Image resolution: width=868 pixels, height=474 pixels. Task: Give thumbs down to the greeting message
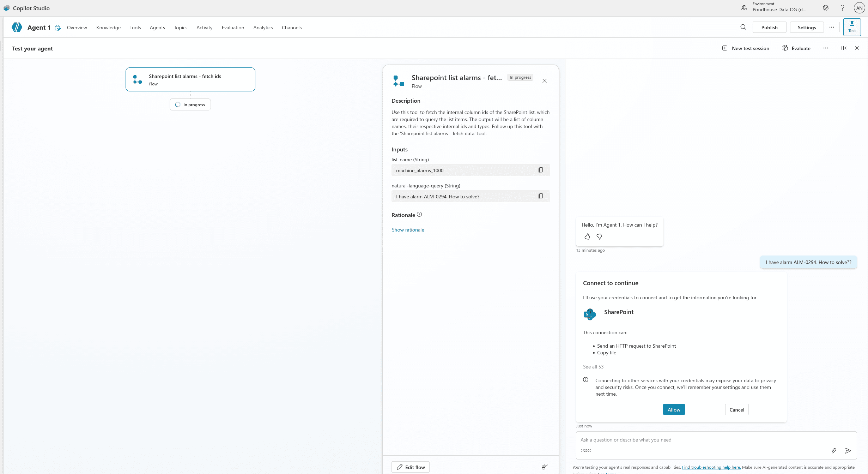click(x=599, y=236)
